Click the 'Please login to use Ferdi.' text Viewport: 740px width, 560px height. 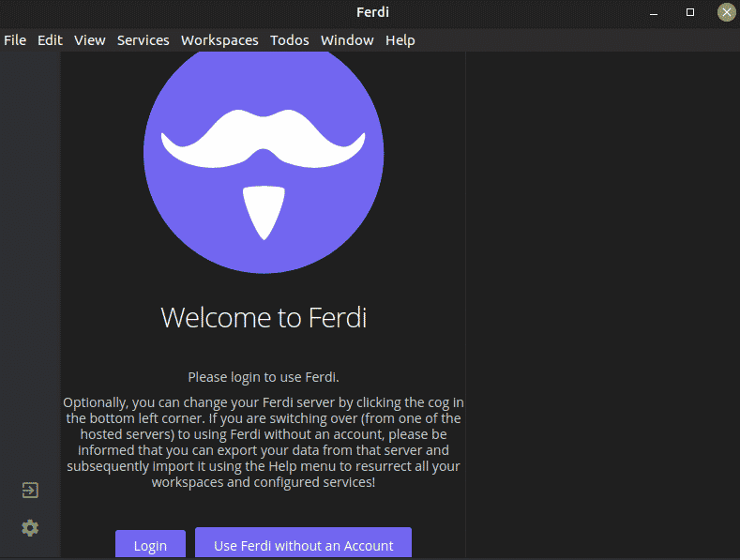[264, 377]
